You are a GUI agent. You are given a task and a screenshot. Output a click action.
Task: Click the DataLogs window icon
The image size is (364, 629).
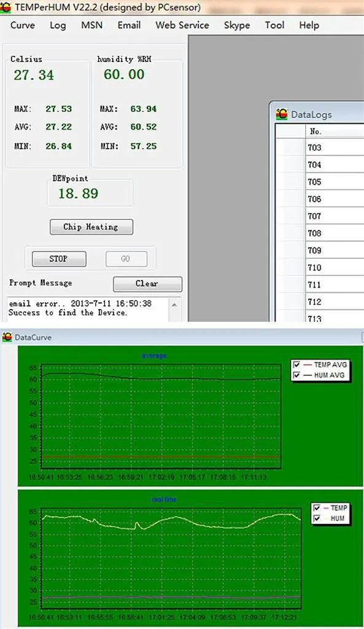pyautogui.click(x=282, y=114)
